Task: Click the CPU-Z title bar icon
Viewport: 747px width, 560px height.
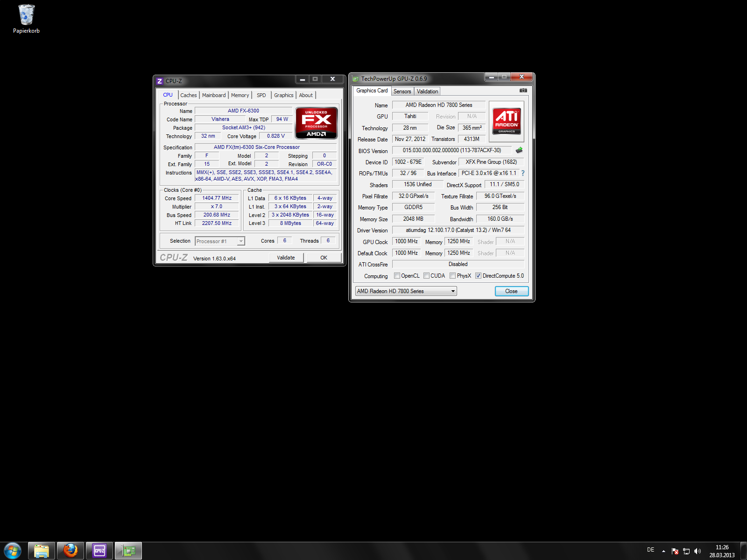Action: pyautogui.click(x=160, y=81)
